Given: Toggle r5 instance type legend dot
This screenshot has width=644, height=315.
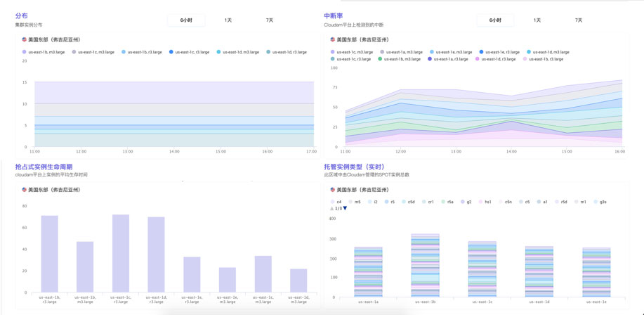Looking at the screenshot, I should (x=386, y=202).
